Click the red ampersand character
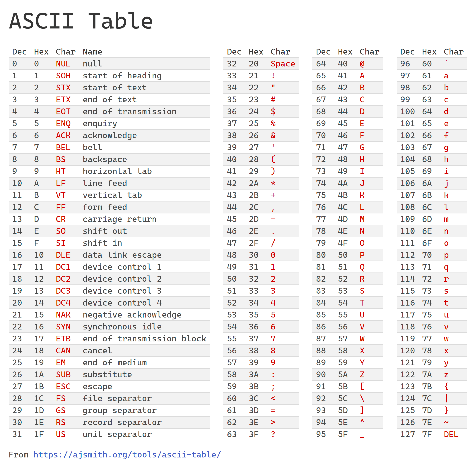Screen dimensions: 476x468 (x=273, y=135)
